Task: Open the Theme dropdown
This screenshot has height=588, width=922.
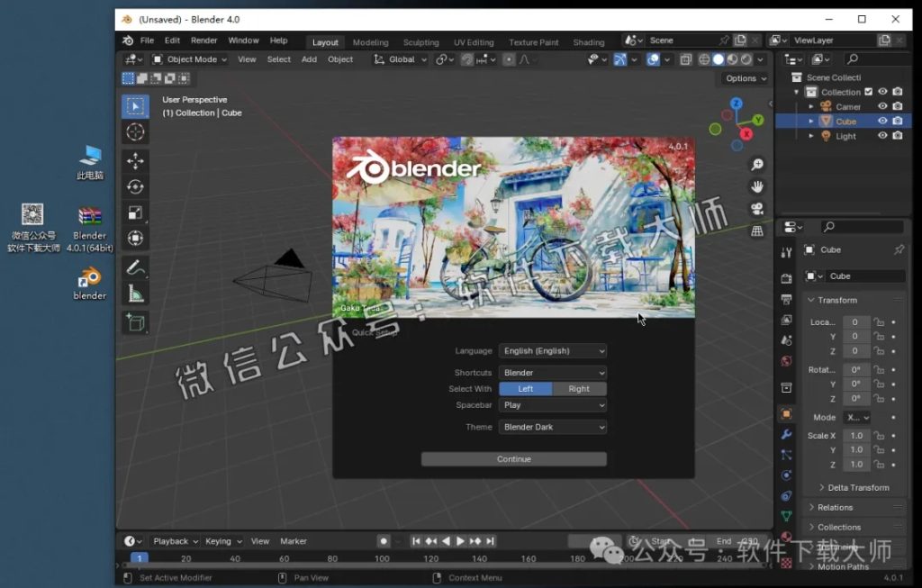Action: tap(552, 426)
